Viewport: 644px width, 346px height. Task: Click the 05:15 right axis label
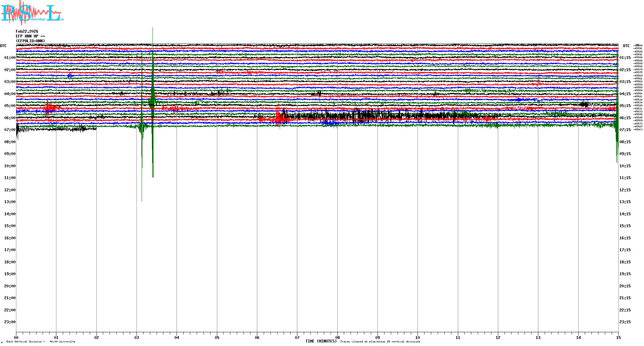[625, 106]
